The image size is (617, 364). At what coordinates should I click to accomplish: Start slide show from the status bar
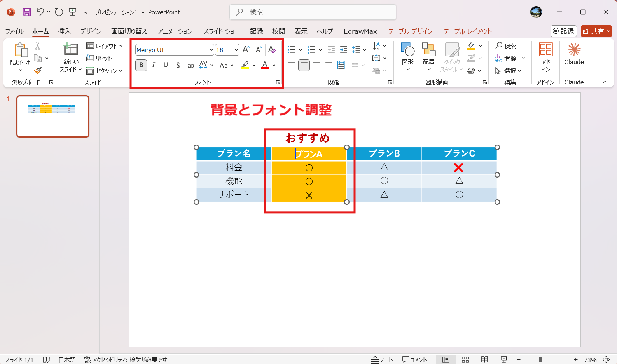[x=504, y=360]
